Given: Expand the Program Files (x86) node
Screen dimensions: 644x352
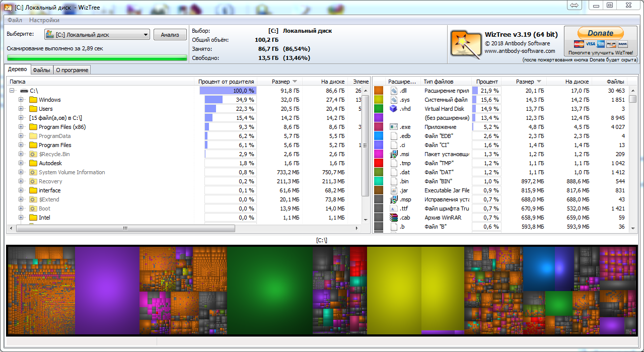Looking at the screenshot, I should point(21,127).
